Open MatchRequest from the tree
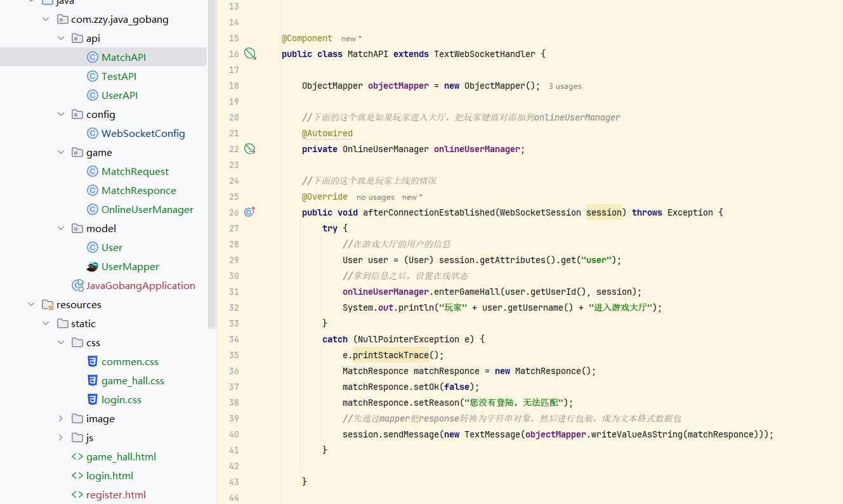Image resolution: width=843 pixels, height=504 pixels. point(135,171)
